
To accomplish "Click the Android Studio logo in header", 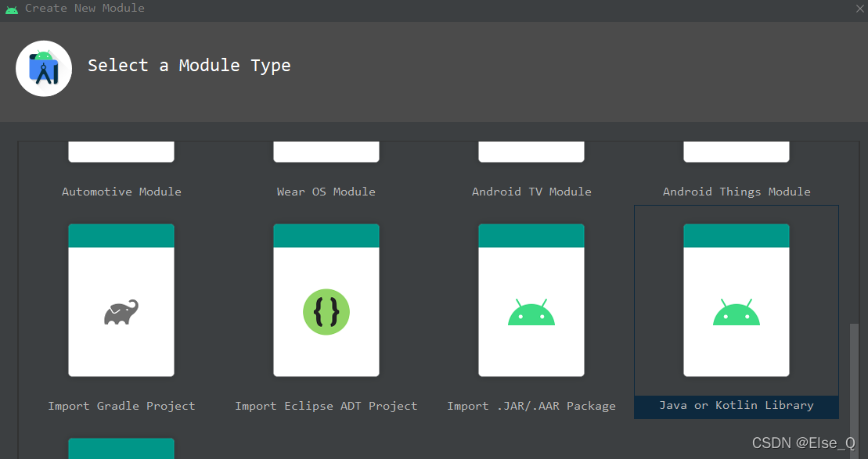I will [44, 69].
